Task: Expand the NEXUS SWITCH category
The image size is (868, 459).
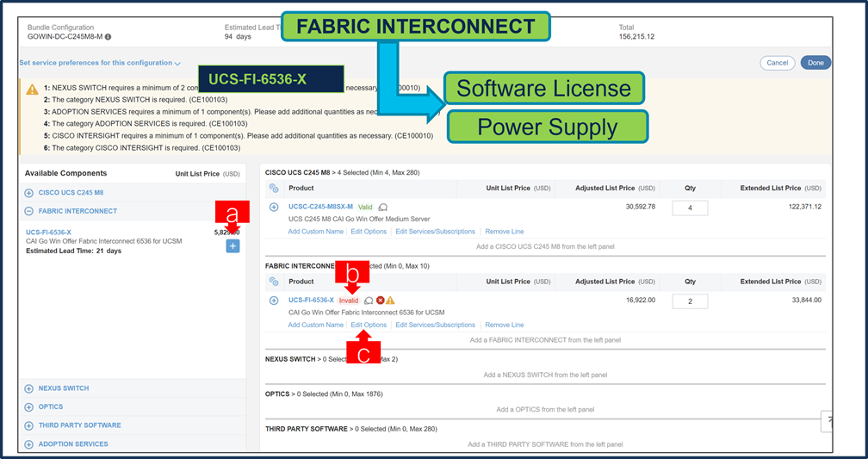Action: [28, 388]
